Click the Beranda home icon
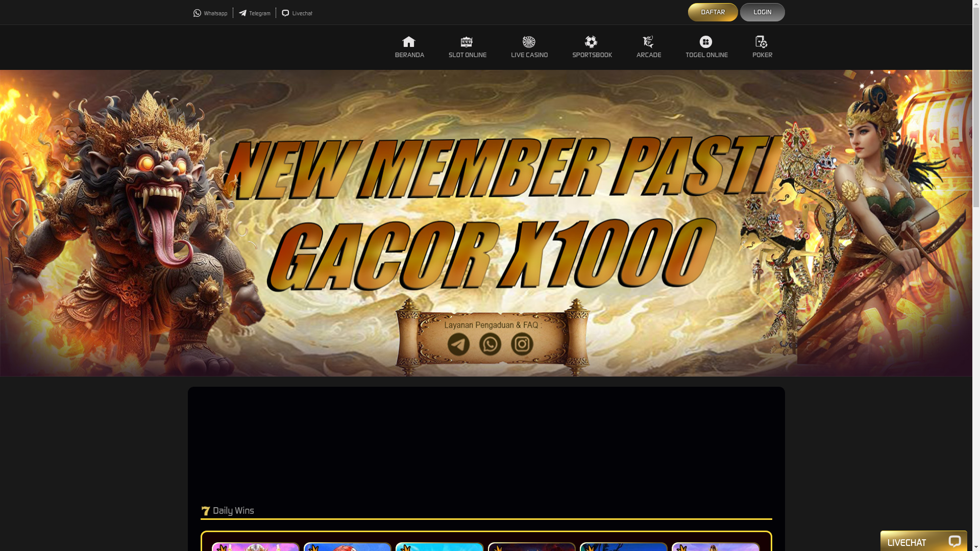The image size is (980, 551). 409,42
